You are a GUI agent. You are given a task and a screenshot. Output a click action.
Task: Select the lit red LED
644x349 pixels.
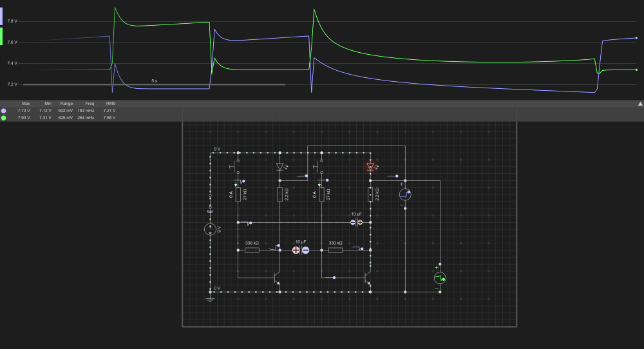(x=370, y=166)
